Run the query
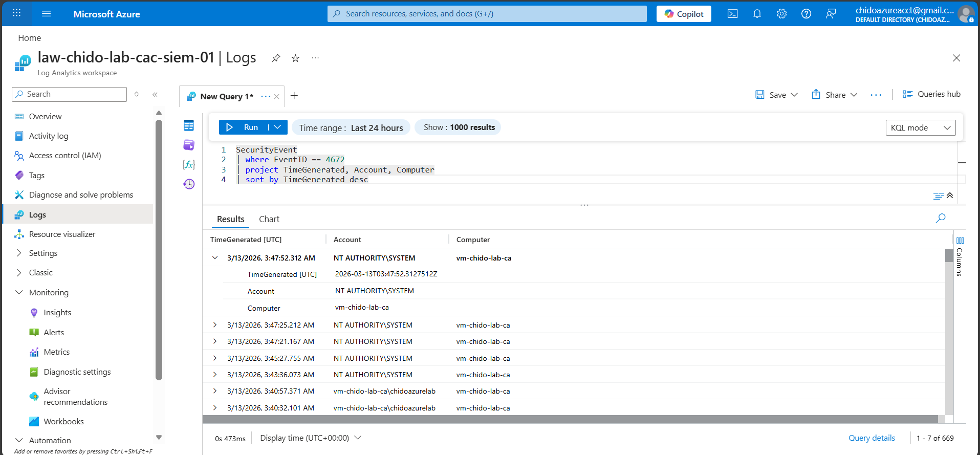This screenshot has height=455, width=980. (244, 127)
